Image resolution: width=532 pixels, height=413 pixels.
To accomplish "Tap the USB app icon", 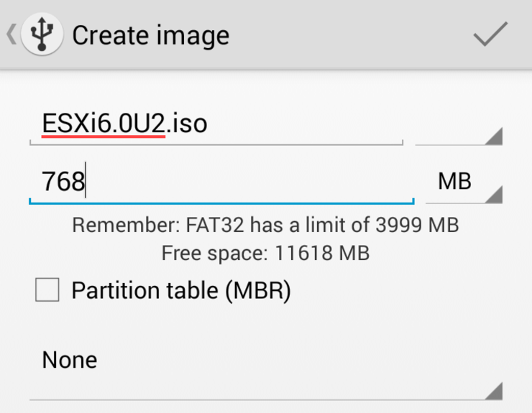I will click(42, 34).
